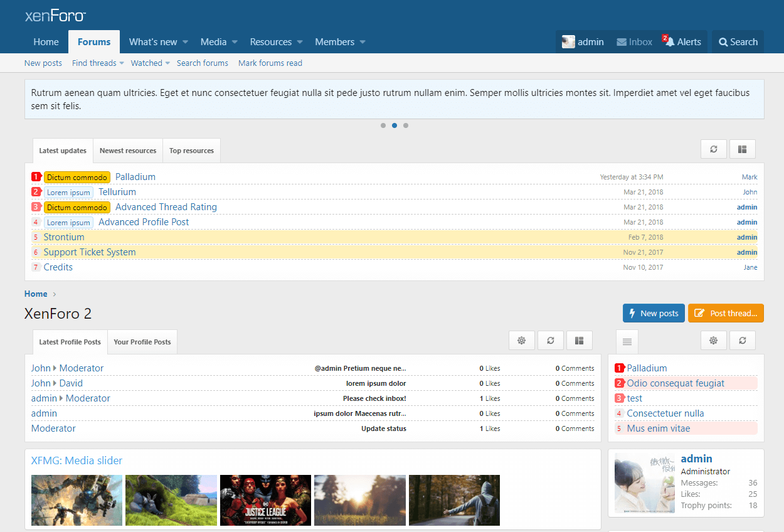
Task: Open the Alerts bell icon
Action: [x=670, y=42]
